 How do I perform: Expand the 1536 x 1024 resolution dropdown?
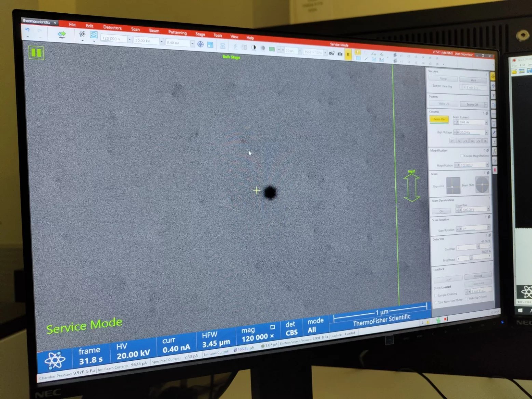(325, 53)
